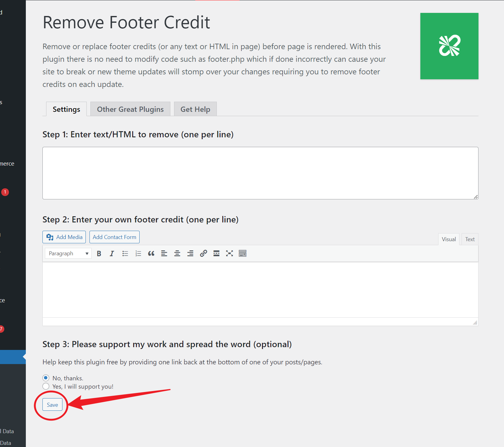Insert a bulleted list
The image size is (504, 447).
click(125, 253)
